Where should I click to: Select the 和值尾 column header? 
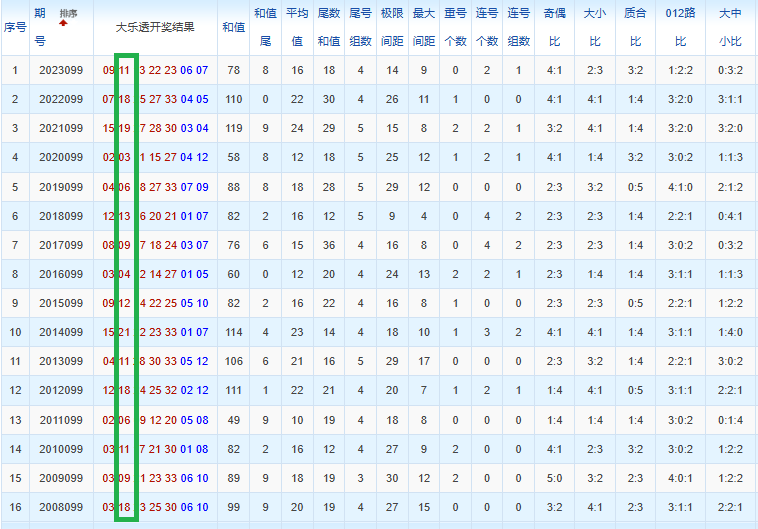[265, 27]
